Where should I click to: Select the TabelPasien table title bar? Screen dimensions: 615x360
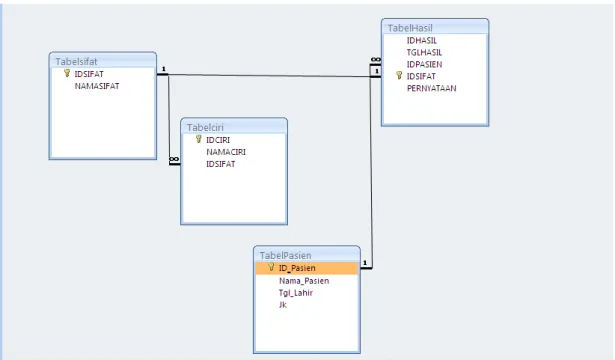point(307,255)
